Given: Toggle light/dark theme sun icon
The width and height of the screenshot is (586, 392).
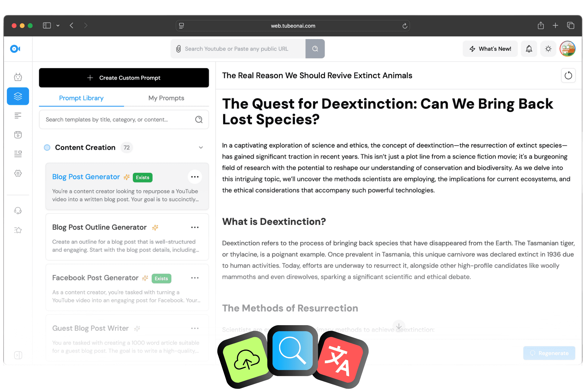Looking at the screenshot, I should click(x=548, y=49).
